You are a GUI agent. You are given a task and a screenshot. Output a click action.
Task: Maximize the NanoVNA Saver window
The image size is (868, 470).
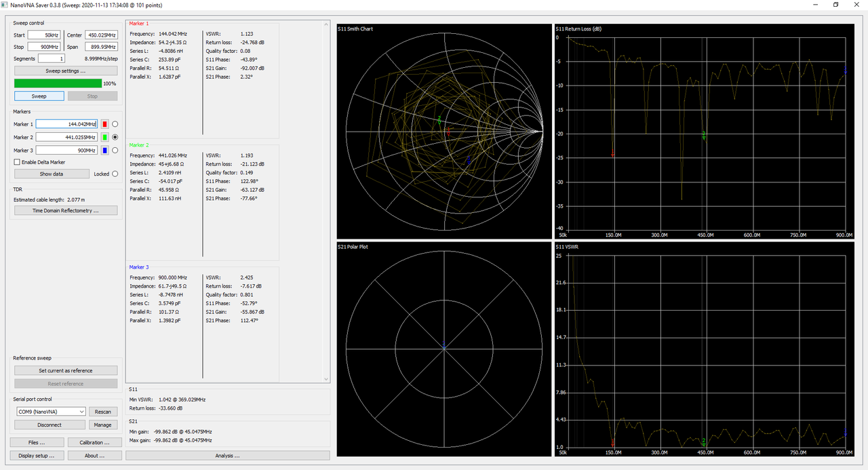[x=835, y=5]
